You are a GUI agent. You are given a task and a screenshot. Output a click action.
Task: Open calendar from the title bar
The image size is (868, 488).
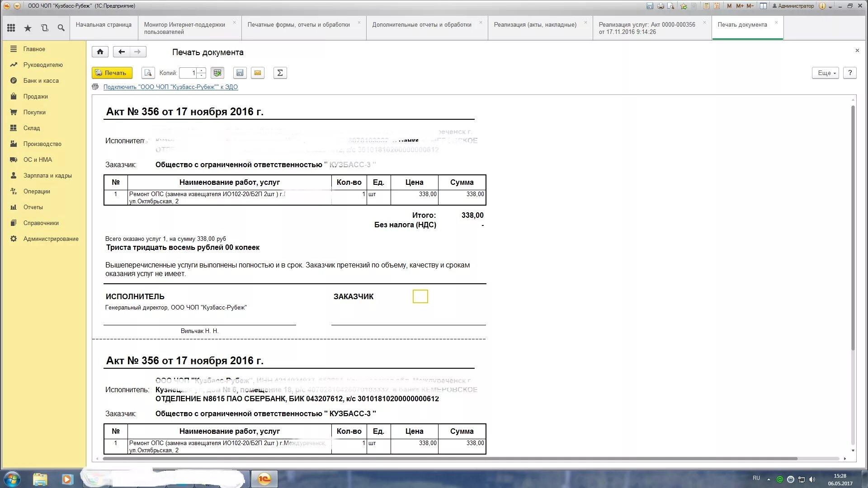(717, 6)
